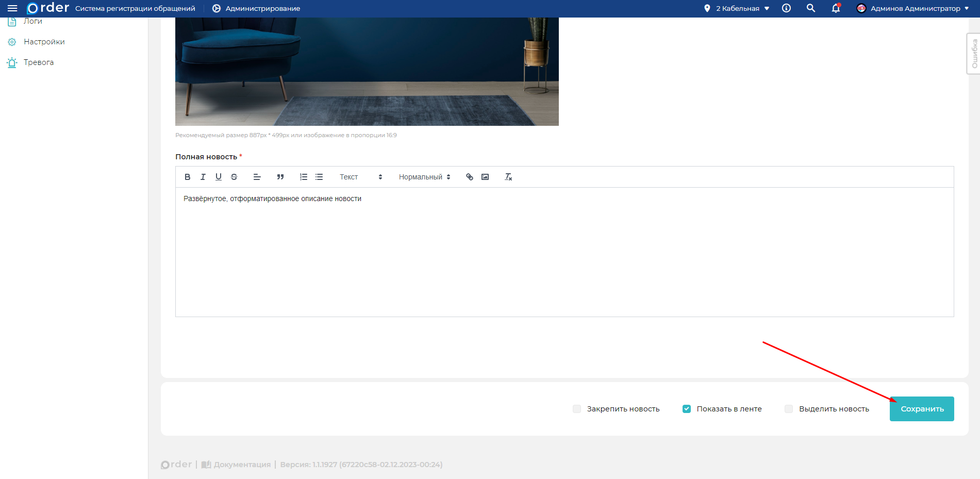Insert a blockquote in the editor
The width and height of the screenshot is (980, 479).
280,177
